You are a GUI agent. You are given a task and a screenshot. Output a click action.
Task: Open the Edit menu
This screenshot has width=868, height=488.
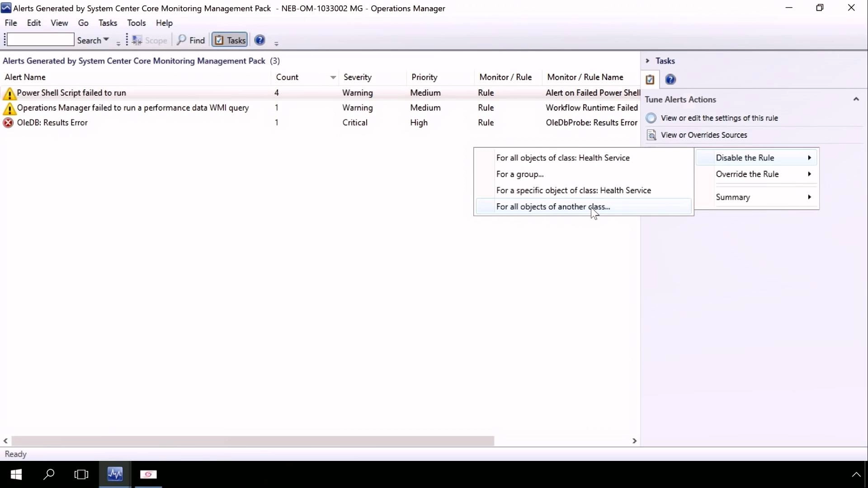(34, 23)
